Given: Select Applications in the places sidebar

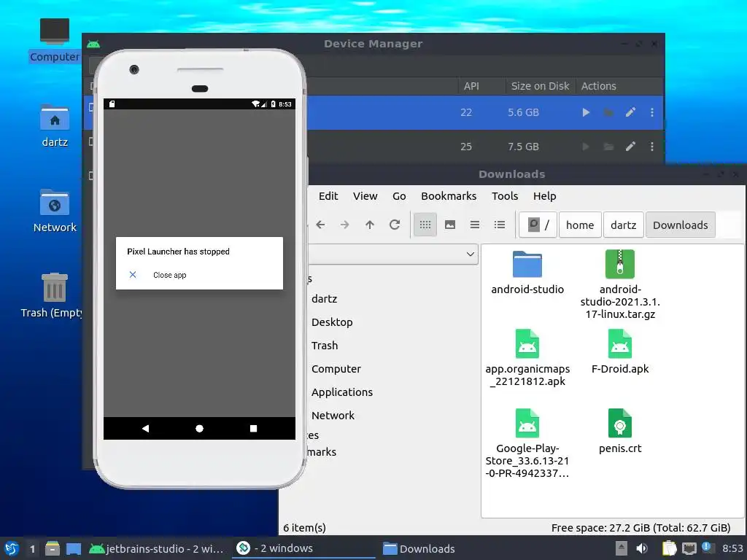Looking at the screenshot, I should point(342,392).
